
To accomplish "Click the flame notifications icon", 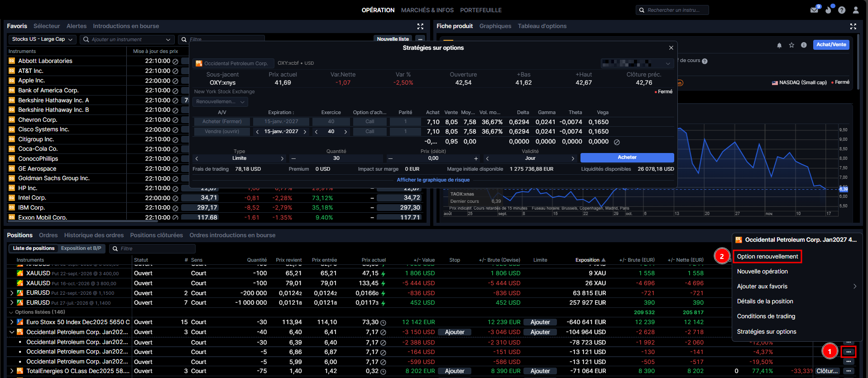I will (x=828, y=10).
